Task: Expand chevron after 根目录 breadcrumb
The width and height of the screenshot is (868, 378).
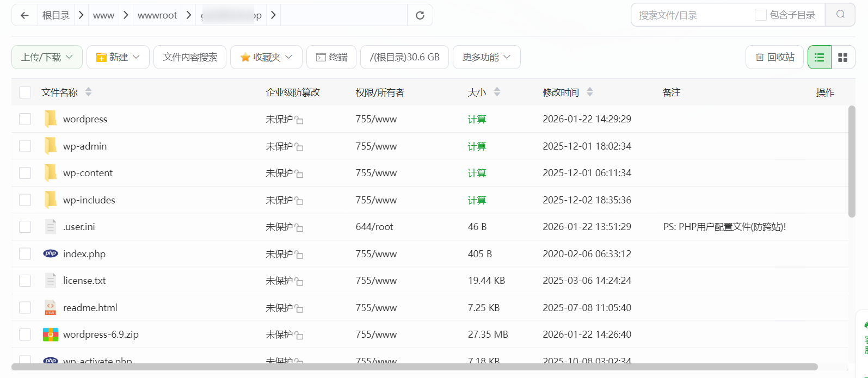Action: (81, 15)
